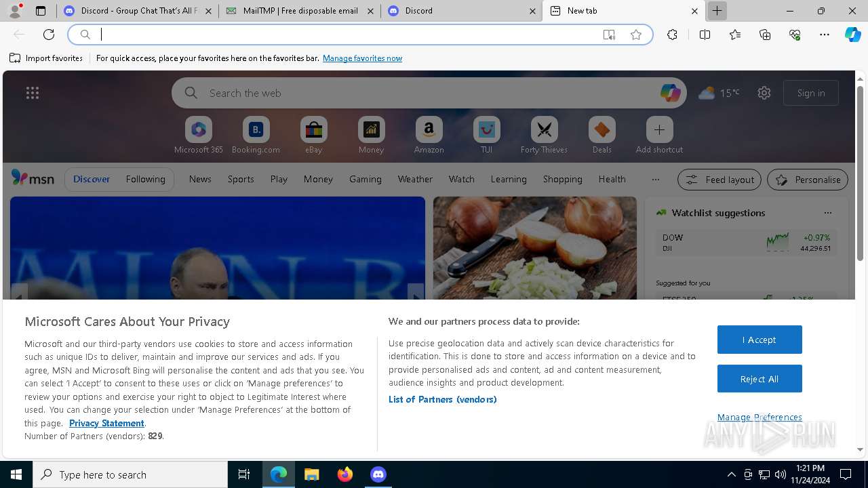The height and width of the screenshot is (488, 868).
Task: Open DOW watchlist entry
Action: [x=746, y=243]
